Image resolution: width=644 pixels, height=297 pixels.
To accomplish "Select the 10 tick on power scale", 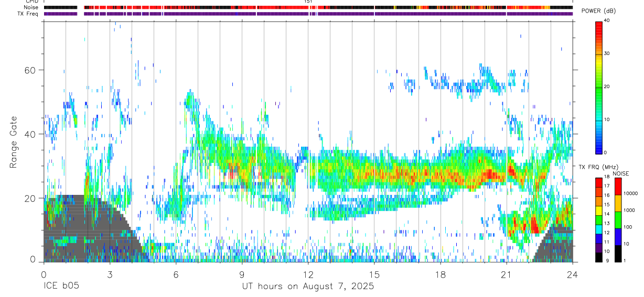I will [607, 119].
